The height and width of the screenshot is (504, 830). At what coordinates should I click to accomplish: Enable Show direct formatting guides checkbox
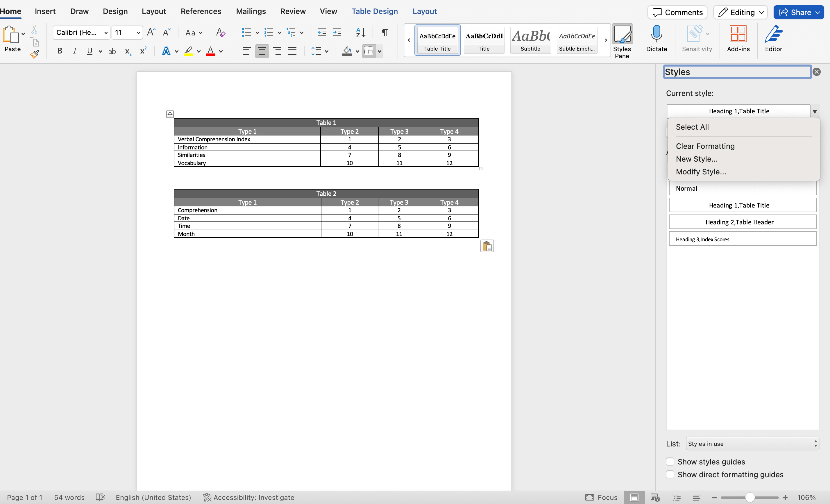(670, 474)
